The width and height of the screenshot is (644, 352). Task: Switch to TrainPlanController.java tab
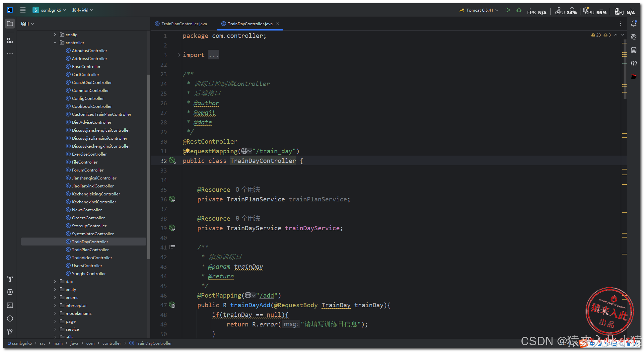pos(181,24)
